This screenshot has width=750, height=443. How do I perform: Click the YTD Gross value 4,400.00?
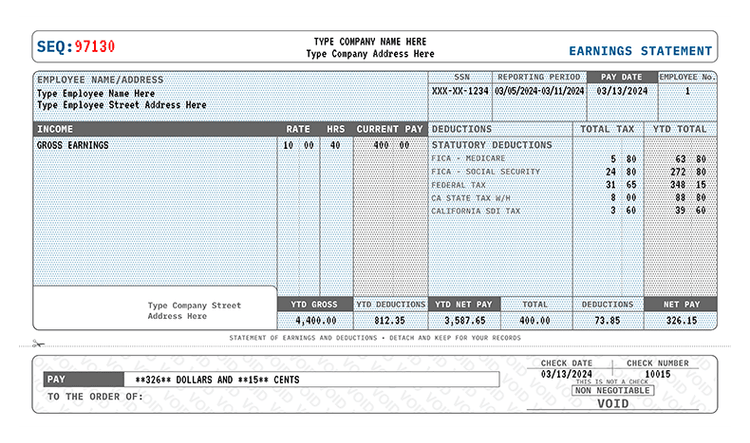pos(314,321)
